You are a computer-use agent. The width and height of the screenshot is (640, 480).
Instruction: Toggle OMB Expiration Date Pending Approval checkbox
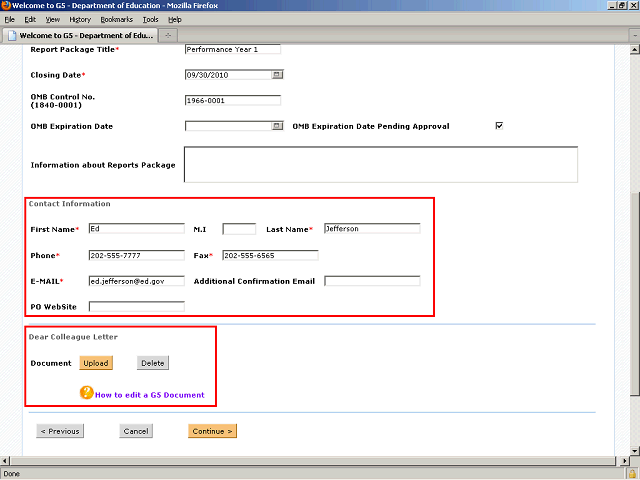point(499,126)
